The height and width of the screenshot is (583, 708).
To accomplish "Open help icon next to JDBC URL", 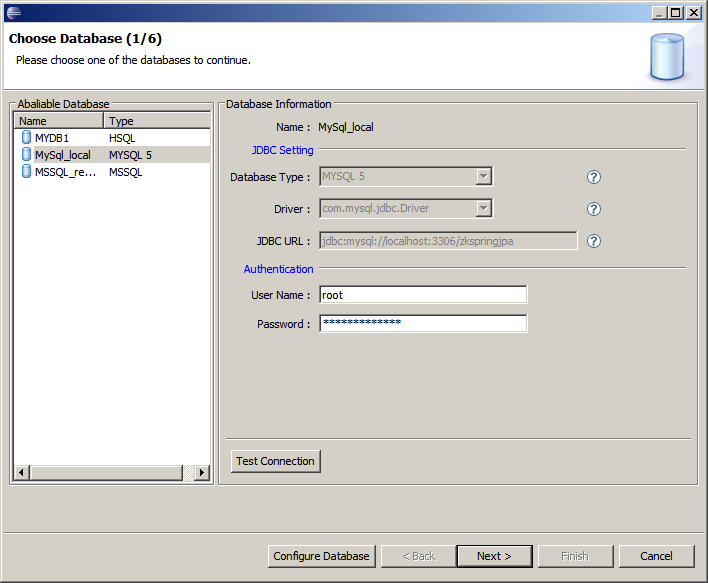I will [x=593, y=241].
